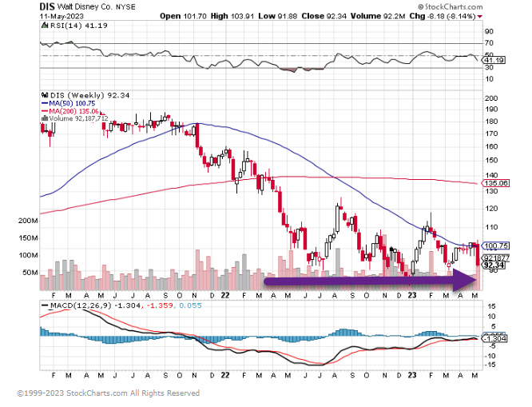Click the blue 100.75 tag on price axis

[x=496, y=245]
